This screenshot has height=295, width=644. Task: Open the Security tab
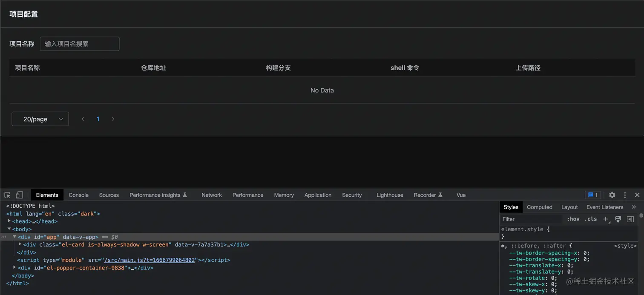[352, 195]
